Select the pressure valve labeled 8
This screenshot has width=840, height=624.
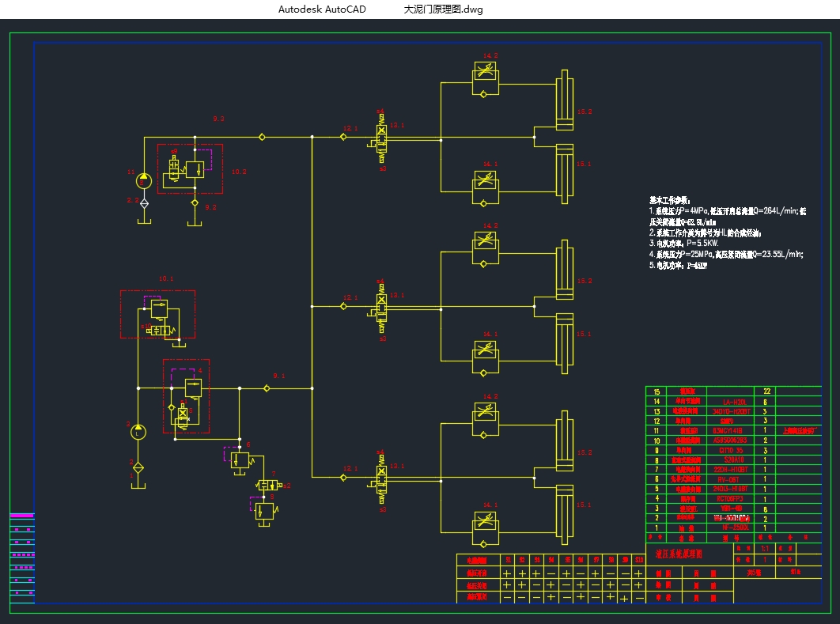point(263,510)
